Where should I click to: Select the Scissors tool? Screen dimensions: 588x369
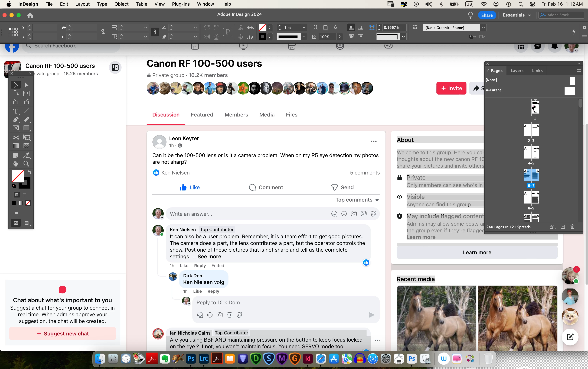(x=16, y=137)
